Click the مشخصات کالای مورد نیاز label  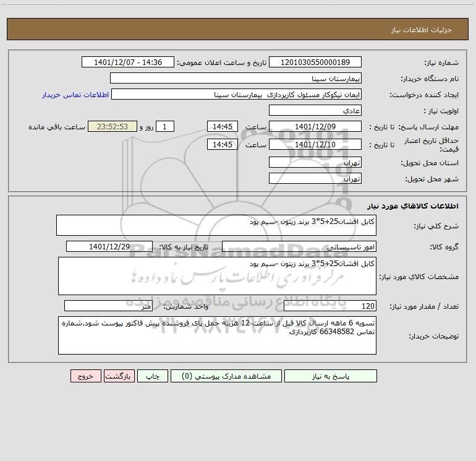click(419, 277)
